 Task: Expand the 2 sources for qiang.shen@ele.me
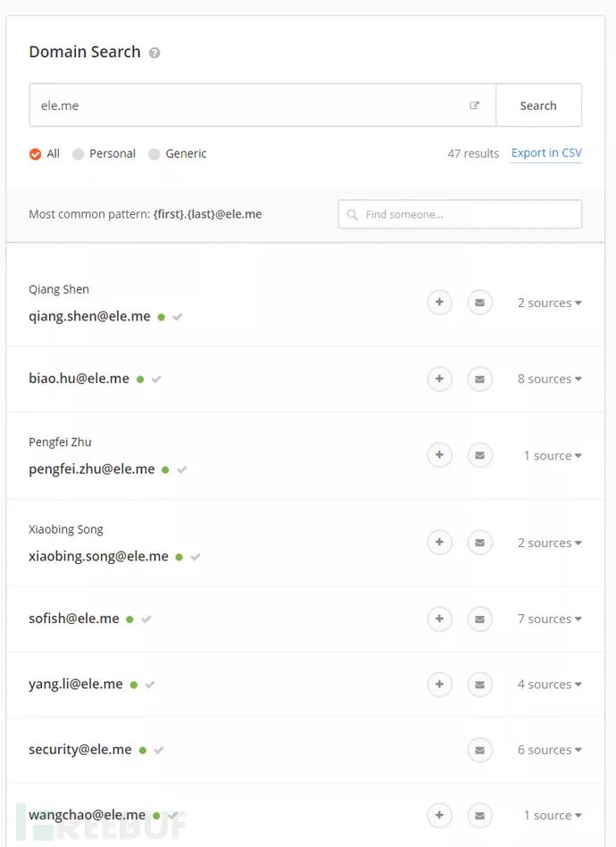pos(549,303)
